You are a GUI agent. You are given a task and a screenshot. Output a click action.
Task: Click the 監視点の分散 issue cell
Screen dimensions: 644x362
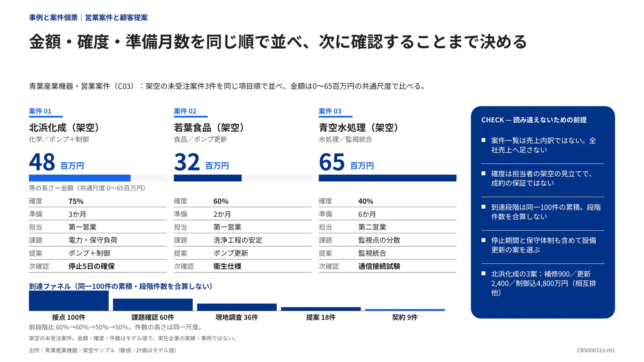pos(379,240)
